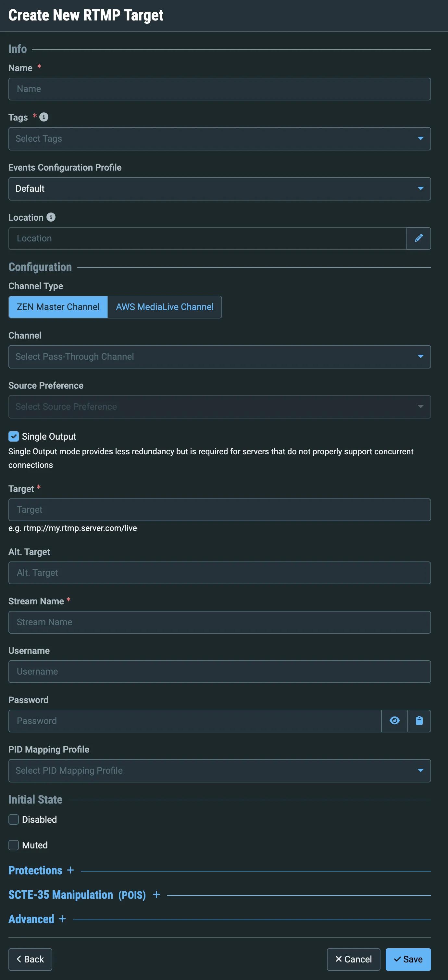Click the plus icon beside Protections
Image resolution: width=448 pixels, height=980 pixels.
coord(70,870)
